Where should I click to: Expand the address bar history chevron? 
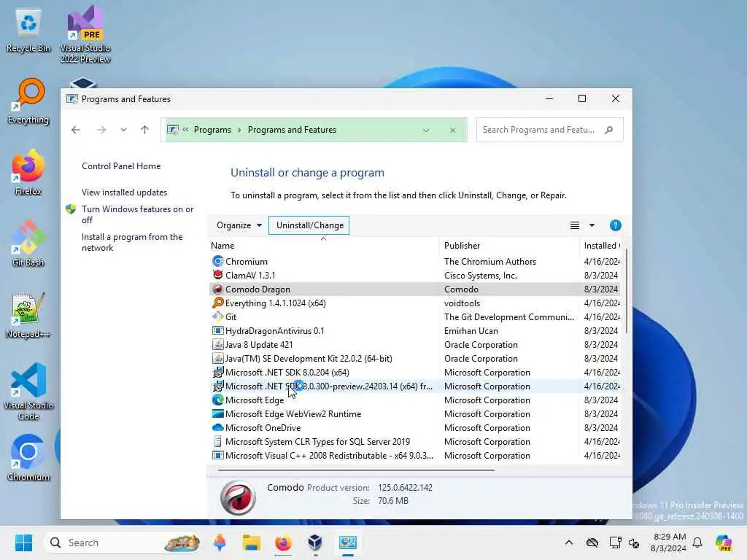click(426, 130)
